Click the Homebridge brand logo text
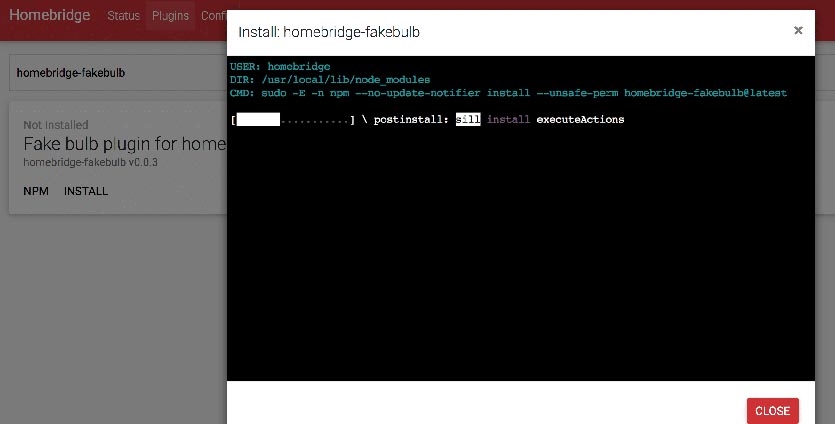 [50, 15]
